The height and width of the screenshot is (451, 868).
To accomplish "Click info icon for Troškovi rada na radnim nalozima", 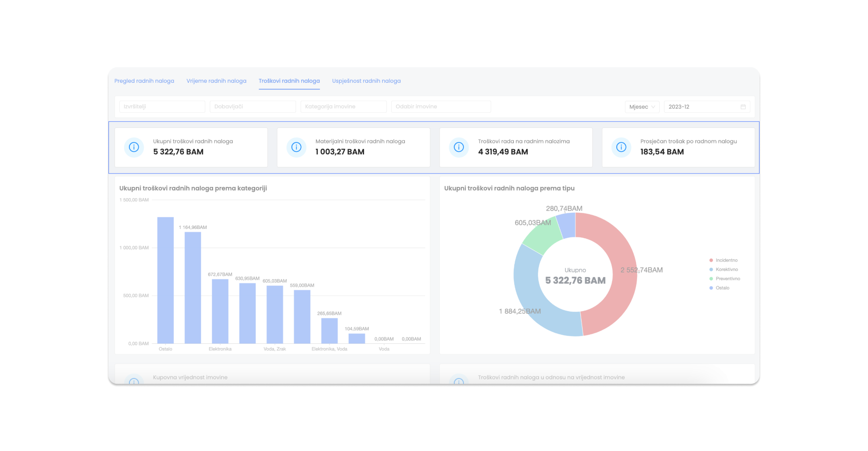I will [459, 147].
